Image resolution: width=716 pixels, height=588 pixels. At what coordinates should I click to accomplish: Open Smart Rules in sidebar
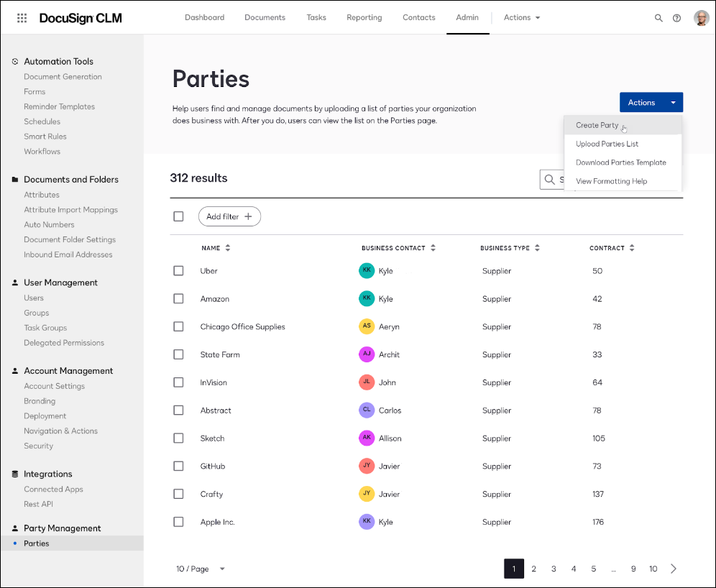point(45,137)
